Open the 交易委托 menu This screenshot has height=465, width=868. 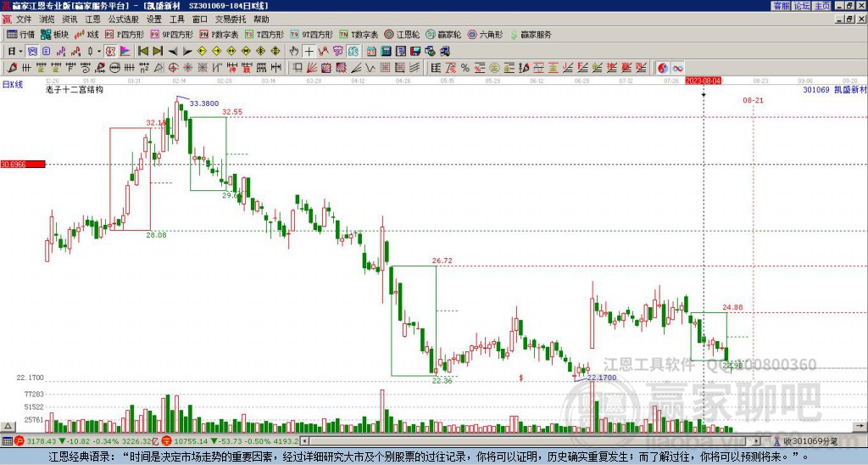tap(231, 20)
